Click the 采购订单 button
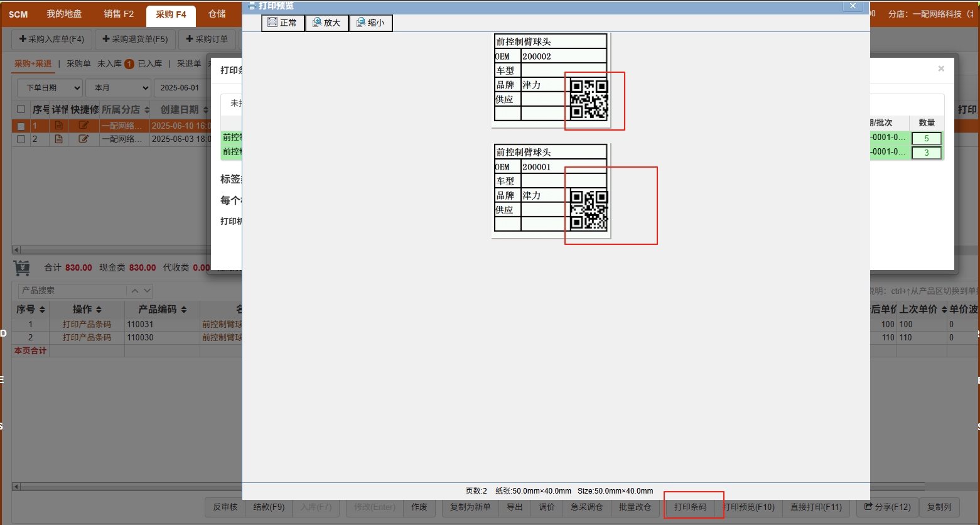This screenshot has height=525, width=980. coord(207,39)
